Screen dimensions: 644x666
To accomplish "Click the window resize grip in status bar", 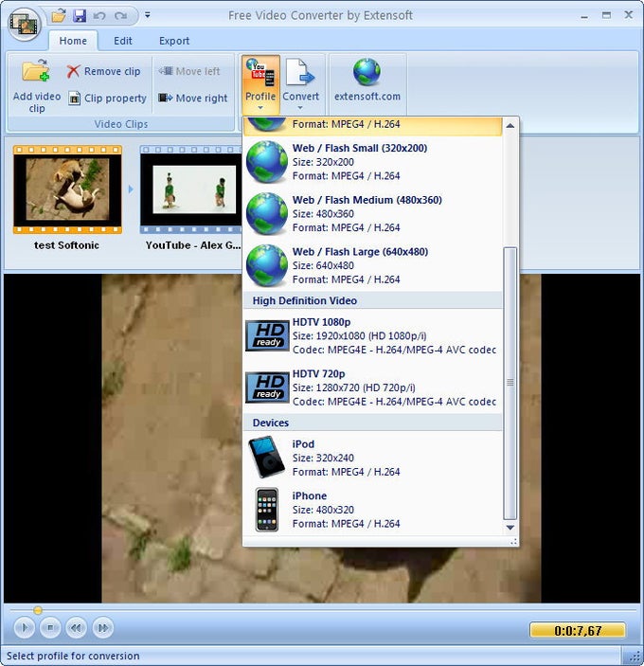I will click(635, 657).
